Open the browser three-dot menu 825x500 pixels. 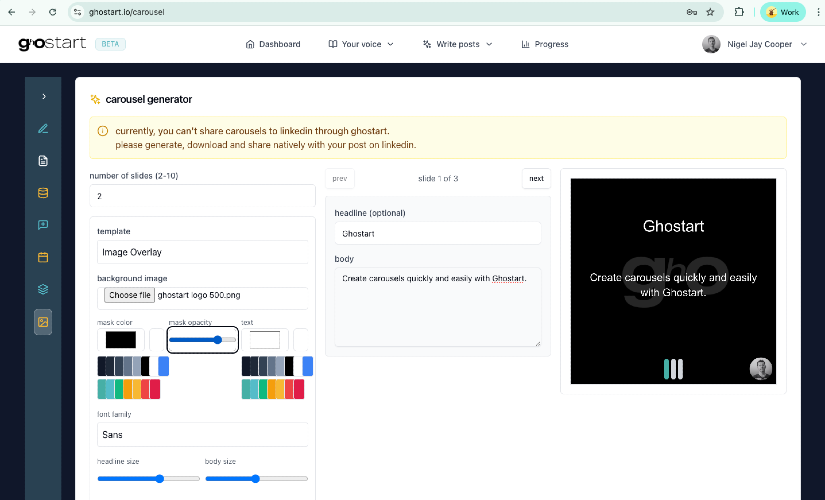pyautogui.click(x=818, y=12)
